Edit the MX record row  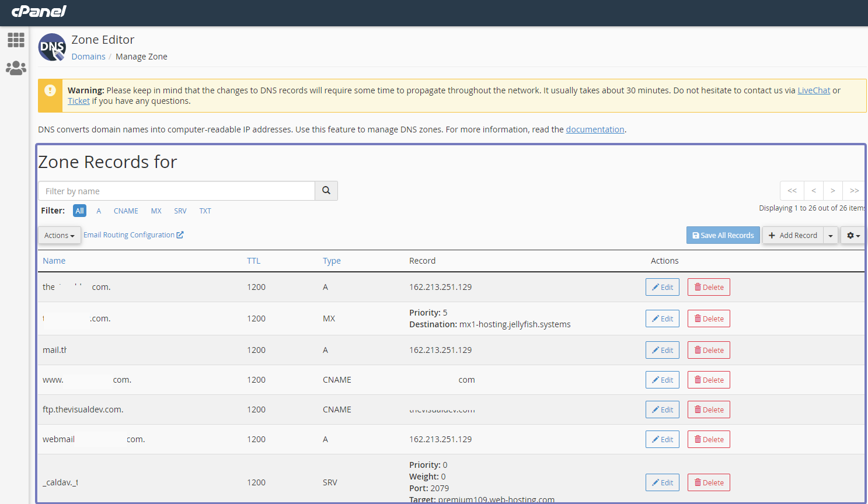(x=663, y=318)
